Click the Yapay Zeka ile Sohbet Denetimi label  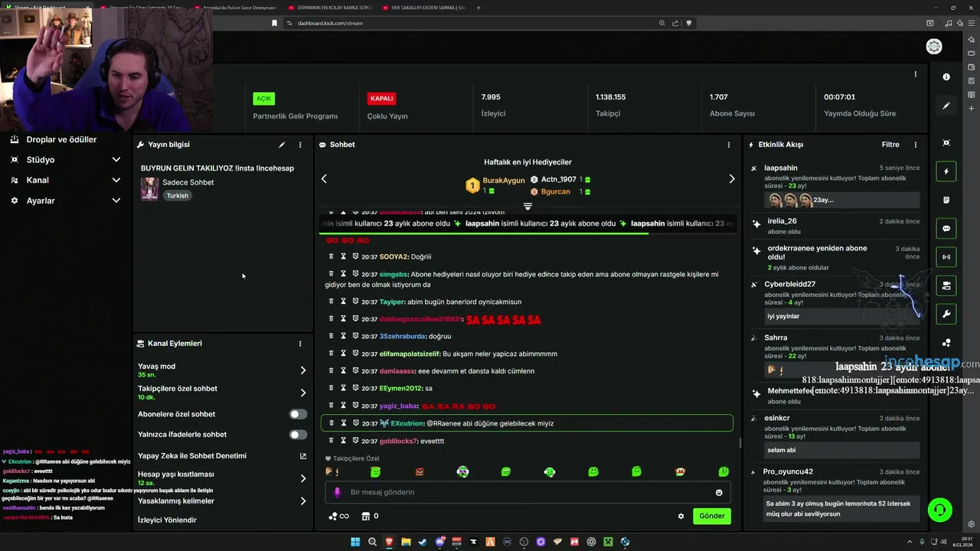(192, 456)
